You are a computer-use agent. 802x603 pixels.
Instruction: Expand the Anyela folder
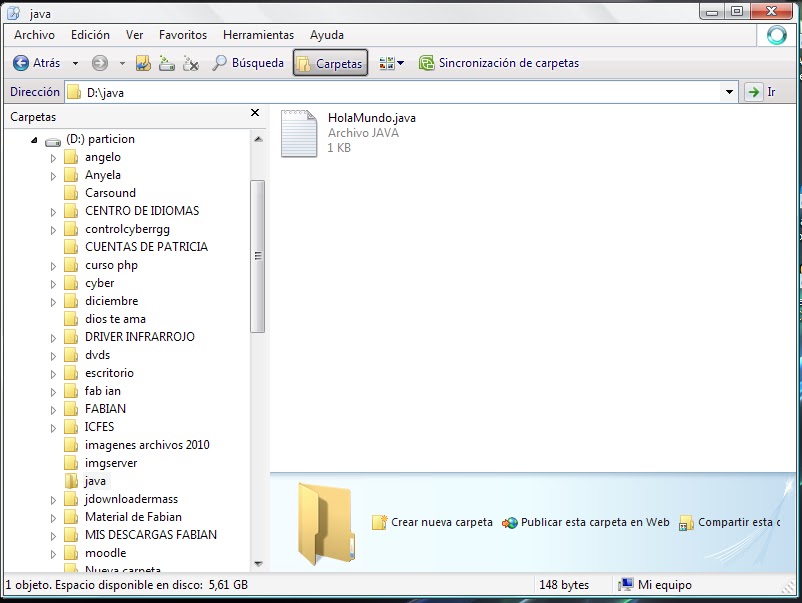(53, 176)
